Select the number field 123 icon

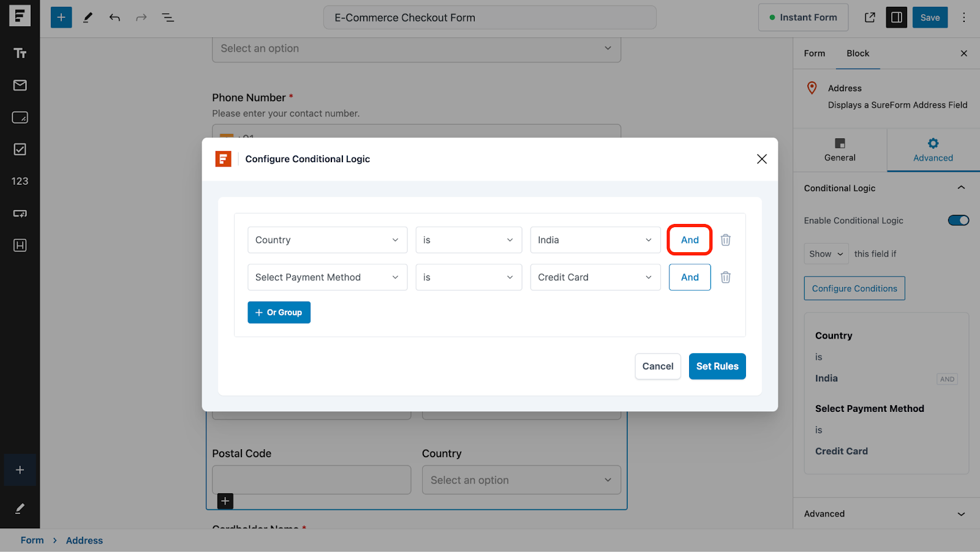(20, 181)
